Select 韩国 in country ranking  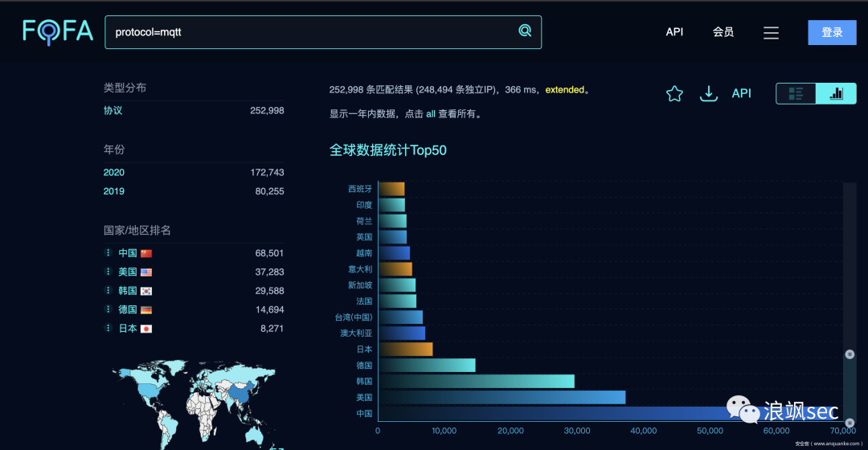pos(127,291)
